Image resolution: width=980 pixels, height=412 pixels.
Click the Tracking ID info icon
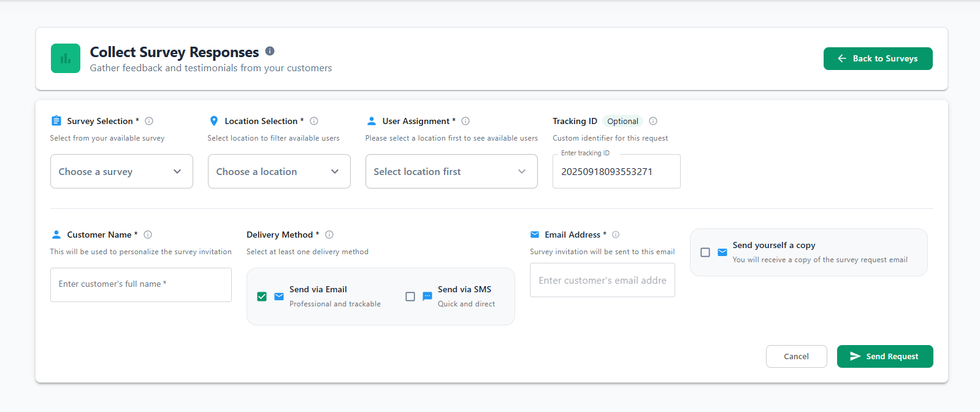653,121
